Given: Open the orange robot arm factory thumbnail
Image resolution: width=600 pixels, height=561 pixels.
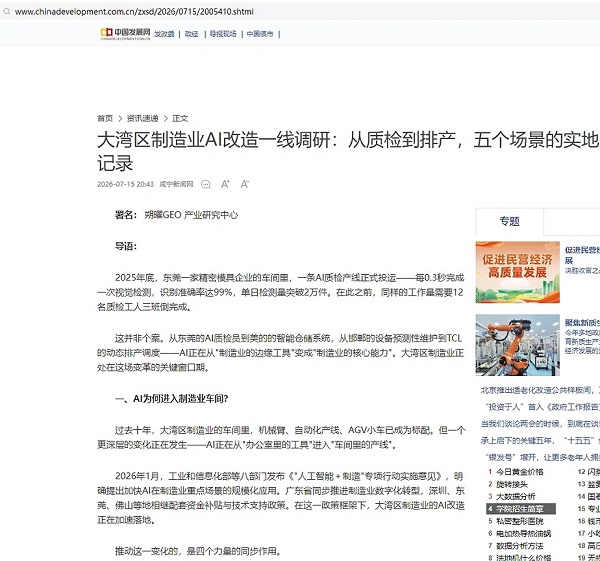Looking at the screenshot, I should pos(517,345).
